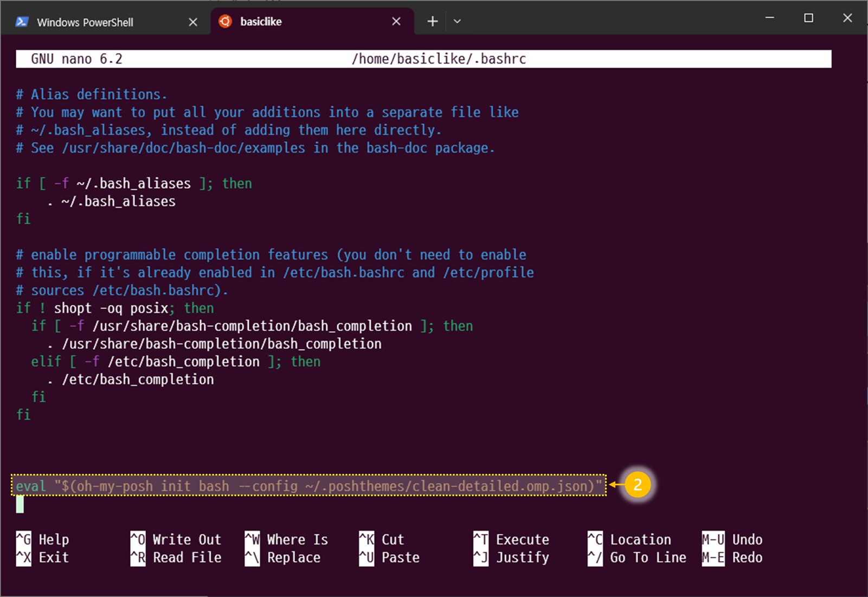The image size is (868, 597).
Task: Click the ^J Justify shortcut
Action: pyautogui.click(x=511, y=557)
